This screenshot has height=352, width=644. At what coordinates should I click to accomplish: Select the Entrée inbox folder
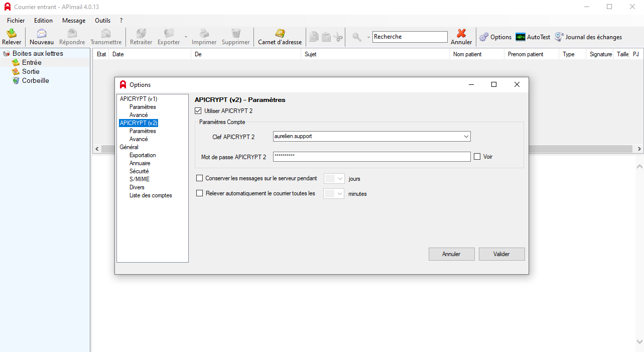tap(32, 62)
